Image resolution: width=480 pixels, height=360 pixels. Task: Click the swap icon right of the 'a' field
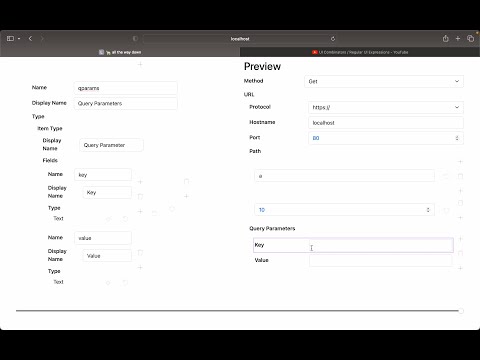445,176
